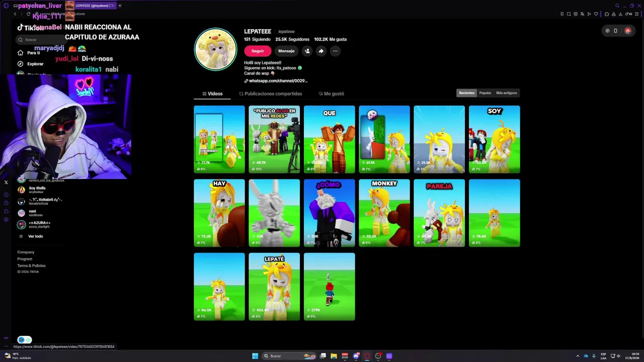Open the video with 77.7K views
The image size is (644, 362).
point(219,139)
